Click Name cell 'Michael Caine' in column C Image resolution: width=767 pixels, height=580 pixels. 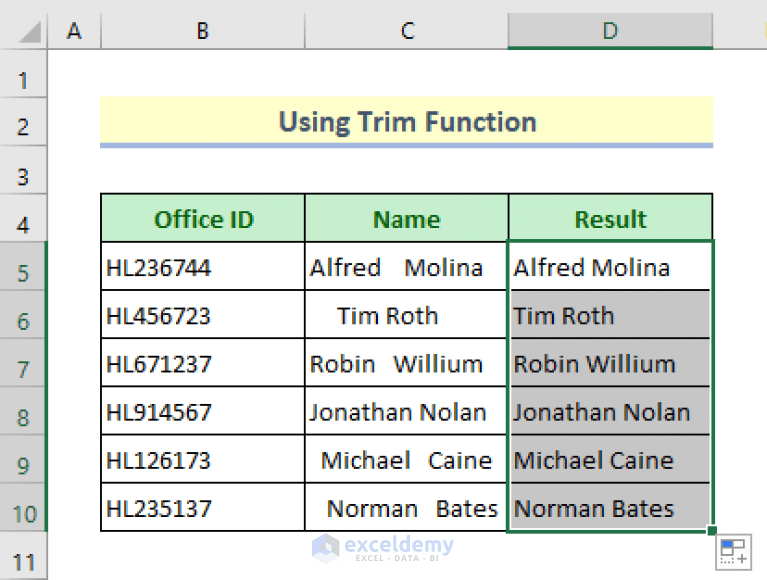(x=406, y=459)
